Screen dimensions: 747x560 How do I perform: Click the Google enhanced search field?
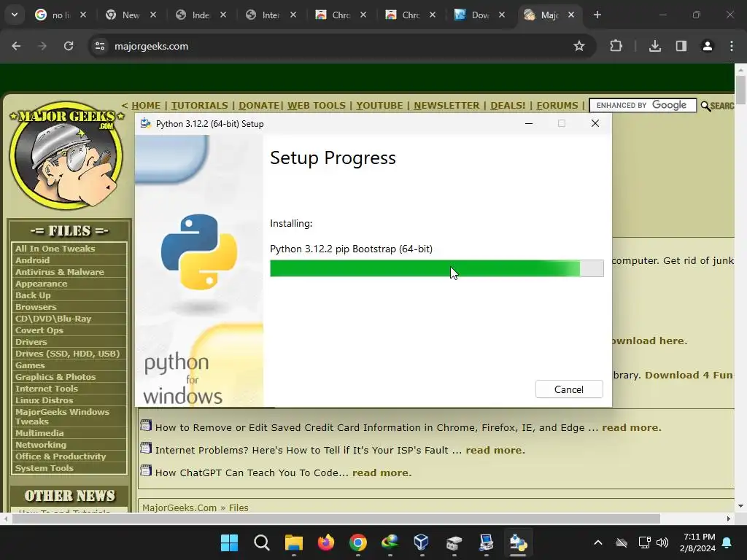coord(643,105)
